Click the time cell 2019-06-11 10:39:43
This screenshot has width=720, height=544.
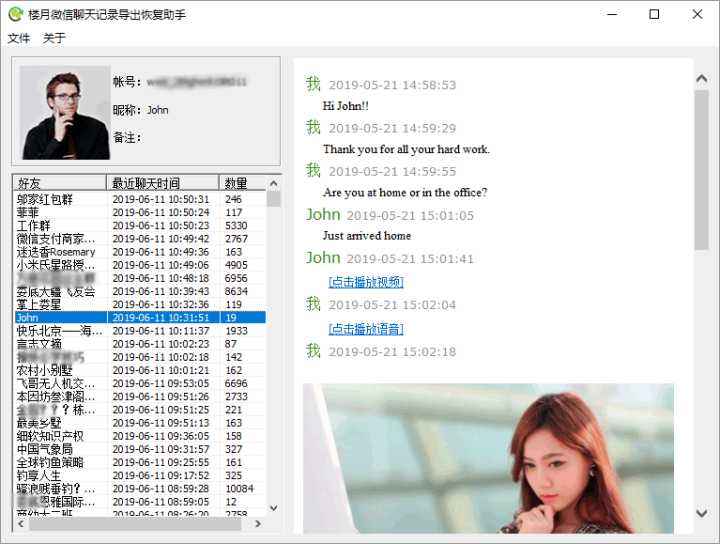coord(161,292)
